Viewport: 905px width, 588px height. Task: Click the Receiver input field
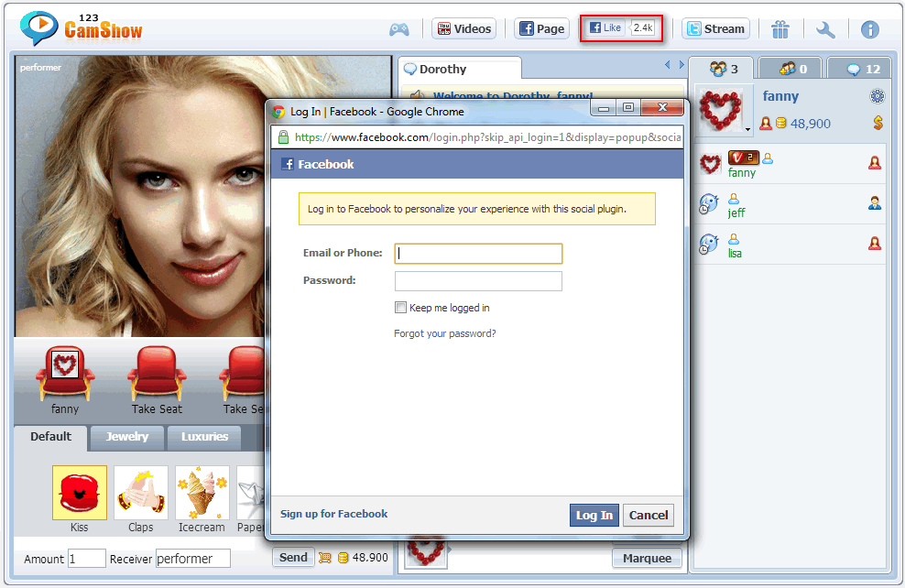point(192,559)
